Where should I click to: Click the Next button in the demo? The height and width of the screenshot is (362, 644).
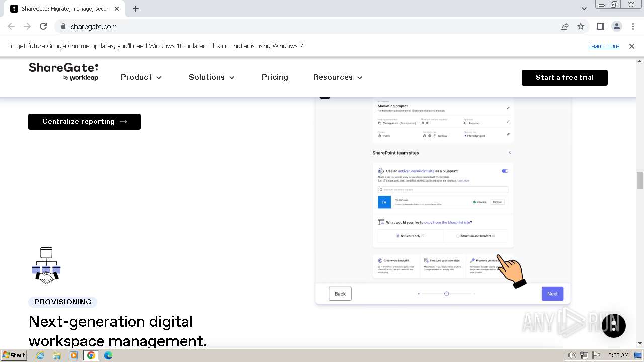coord(552,294)
